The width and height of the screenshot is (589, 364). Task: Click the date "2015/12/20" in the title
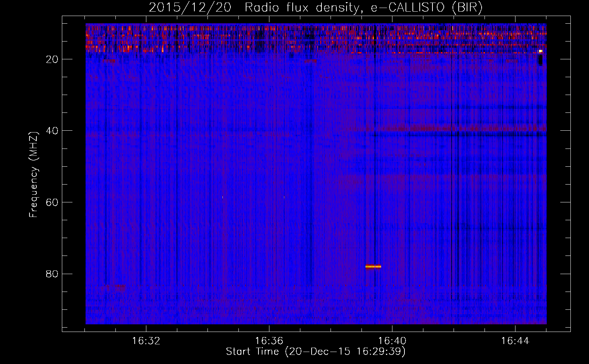190,7
